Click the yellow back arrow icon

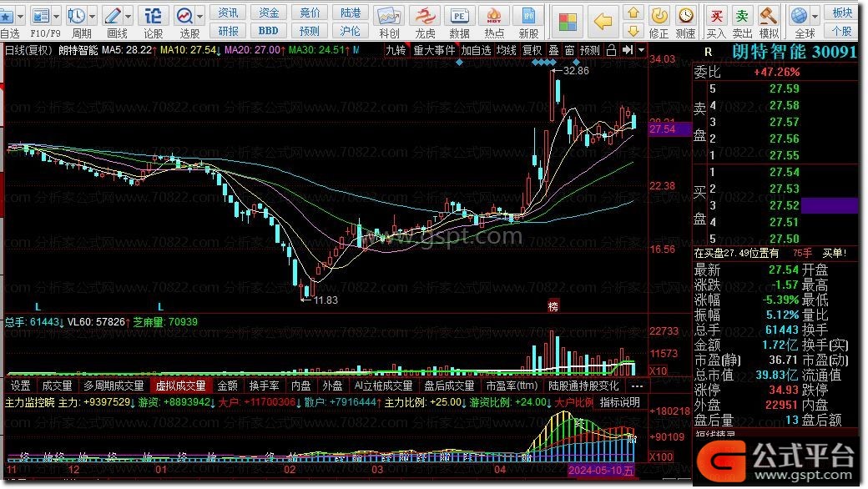tap(603, 23)
